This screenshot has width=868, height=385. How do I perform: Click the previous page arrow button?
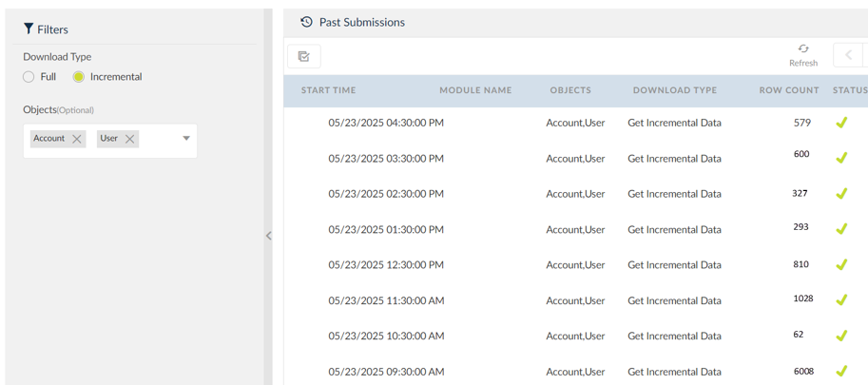coord(848,55)
